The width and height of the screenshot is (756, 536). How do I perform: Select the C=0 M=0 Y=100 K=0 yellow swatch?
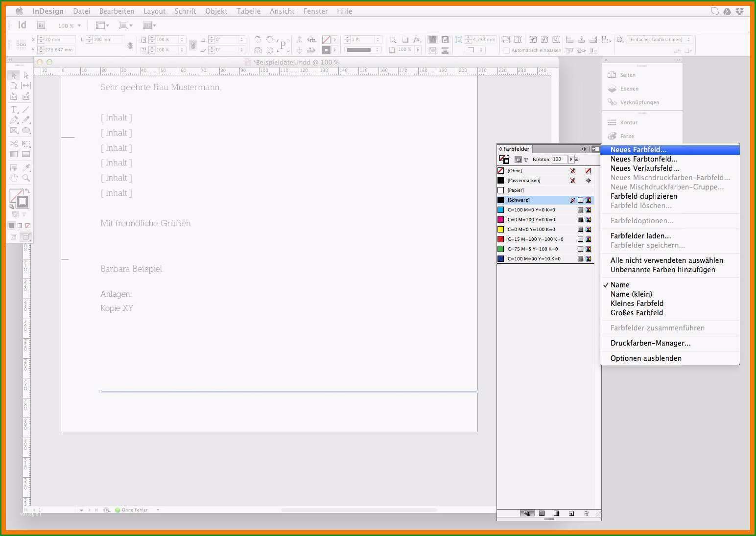(x=545, y=230)
